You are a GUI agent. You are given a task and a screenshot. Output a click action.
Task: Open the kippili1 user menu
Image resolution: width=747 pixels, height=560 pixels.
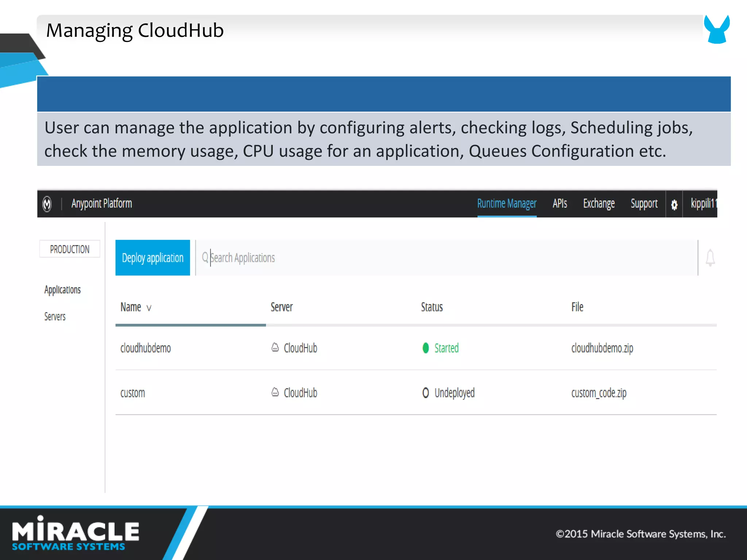(703, 203)
